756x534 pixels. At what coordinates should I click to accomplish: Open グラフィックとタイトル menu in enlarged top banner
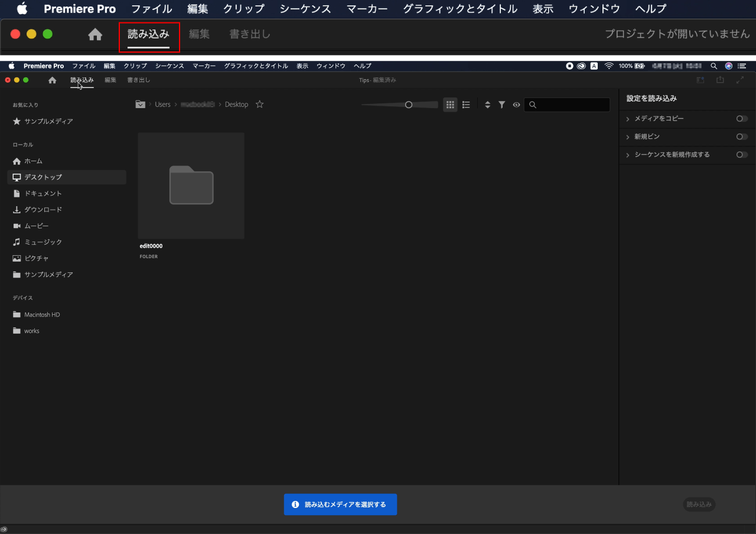coord(460,9)
